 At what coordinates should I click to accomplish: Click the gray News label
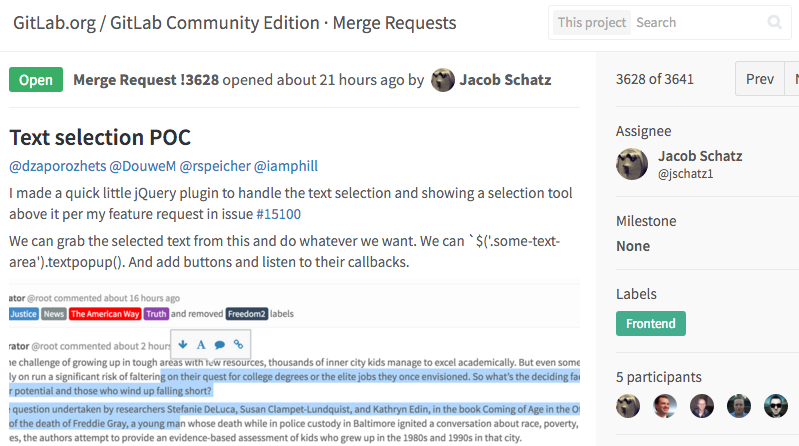click(54, 314)
